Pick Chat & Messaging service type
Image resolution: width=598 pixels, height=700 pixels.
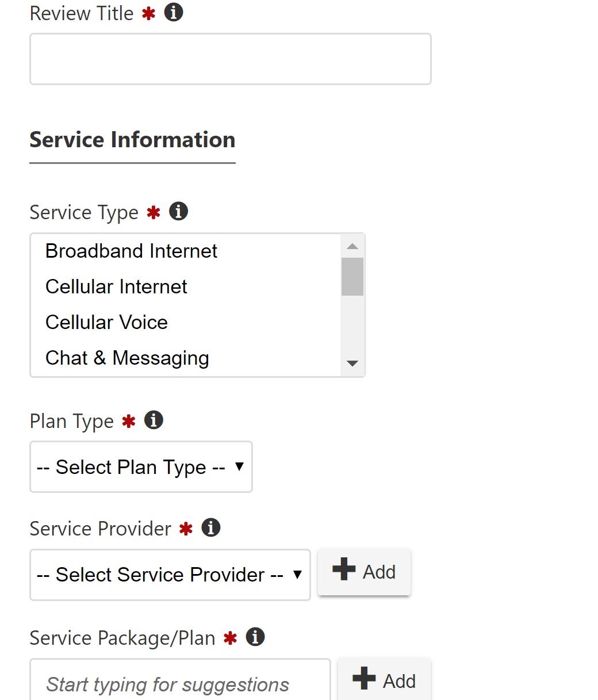[127, 358]
